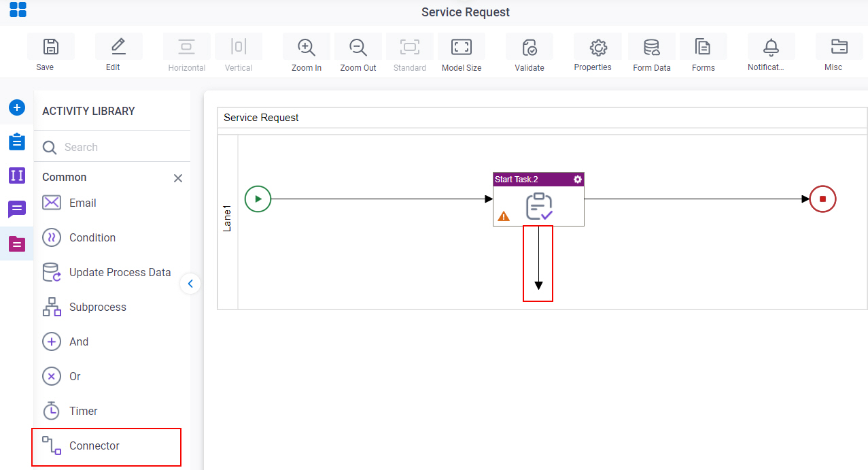Select the Email activity
The width and height of the screenshot is (868, 470).
pyautogui.click(x=69, y=203)
